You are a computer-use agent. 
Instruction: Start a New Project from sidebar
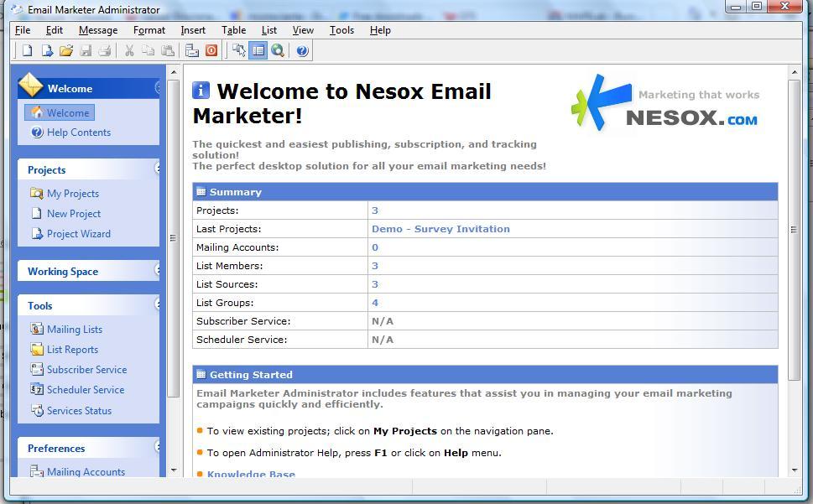tap(74, 213)
